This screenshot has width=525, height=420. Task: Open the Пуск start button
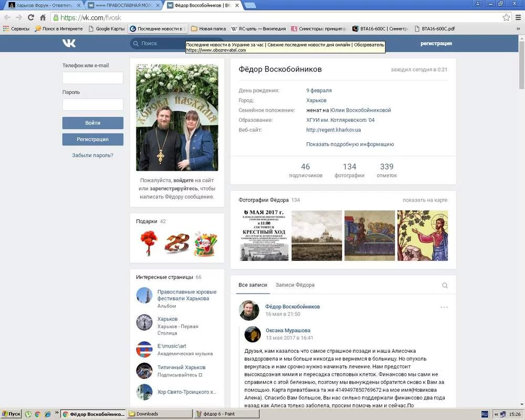coord(11,414)
